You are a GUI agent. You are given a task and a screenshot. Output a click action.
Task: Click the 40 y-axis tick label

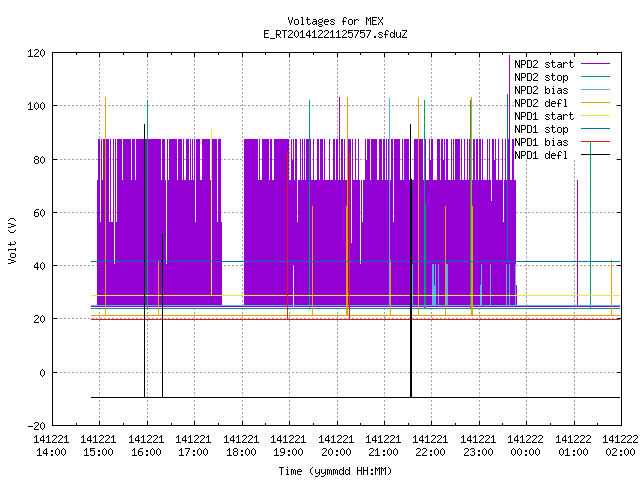(x=40, y=266)
